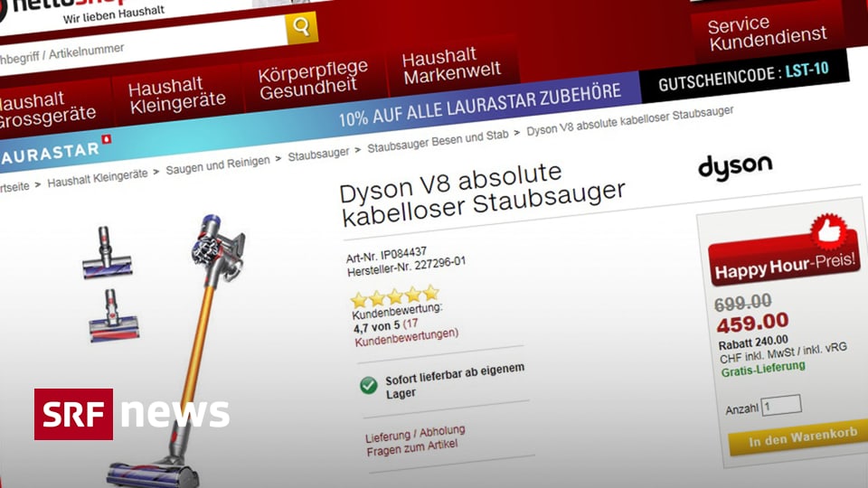Image resolution: width=868 pixels, height=488 pixels.
Task: Open the Körperpflege Gesundheit menu
Action: [313, 80]
